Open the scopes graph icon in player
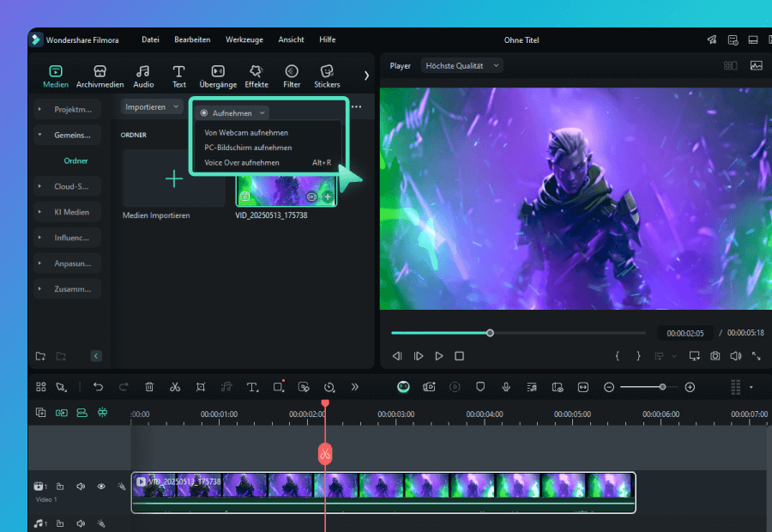 click(757, 65)
